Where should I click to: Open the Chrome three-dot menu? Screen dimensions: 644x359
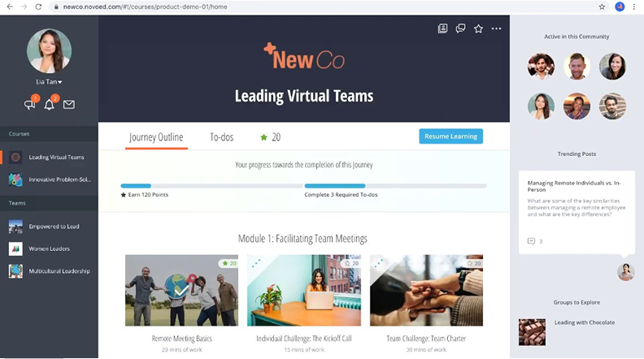pyautogui.click(x=634, y=6)
